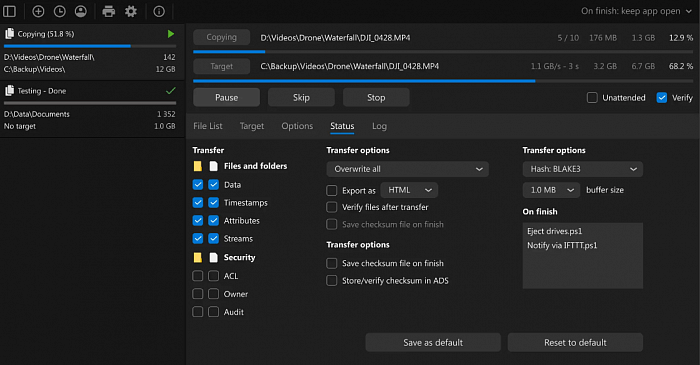
Task: Click the printer icon in toolbar
Action: coord(108,11)
